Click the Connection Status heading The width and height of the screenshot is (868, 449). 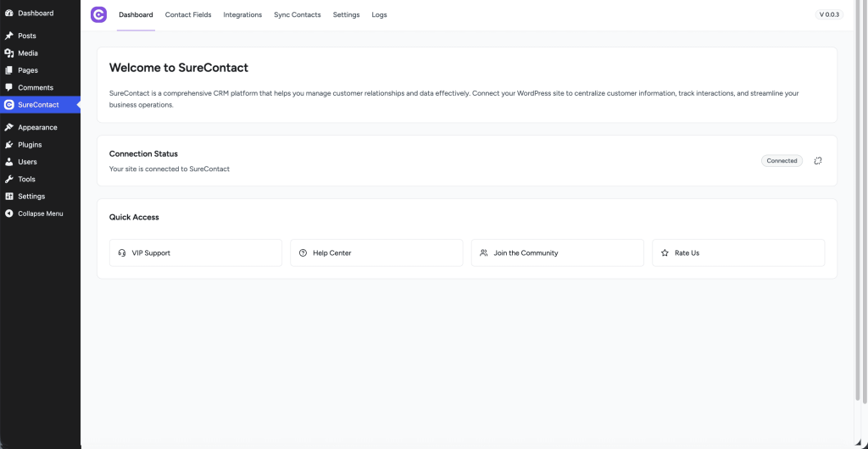(x=143, y=153)
